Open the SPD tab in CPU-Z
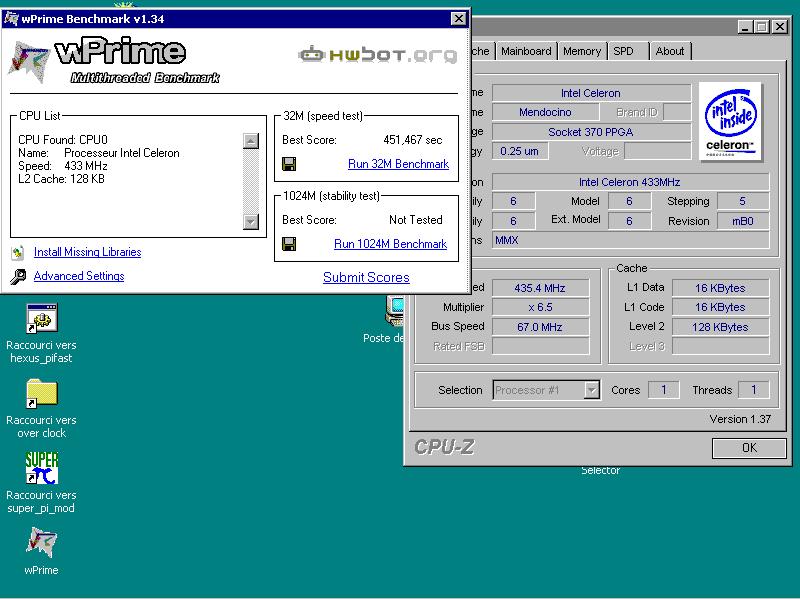Screen dimensions: 800x600 click(x=623, y=51)
